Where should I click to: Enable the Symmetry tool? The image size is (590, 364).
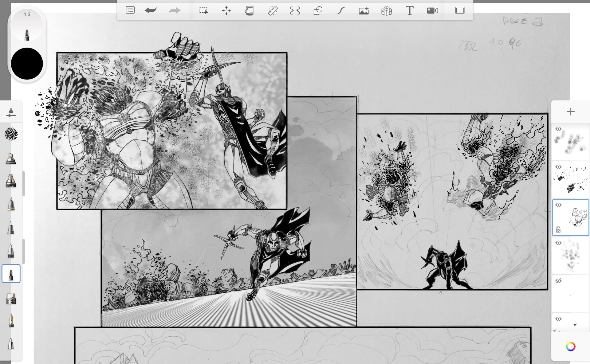295,10
